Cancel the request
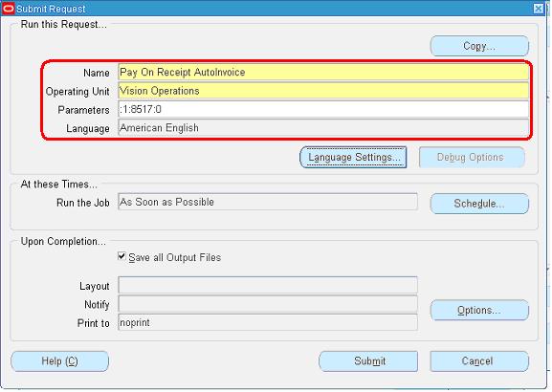 coord(479,361)
